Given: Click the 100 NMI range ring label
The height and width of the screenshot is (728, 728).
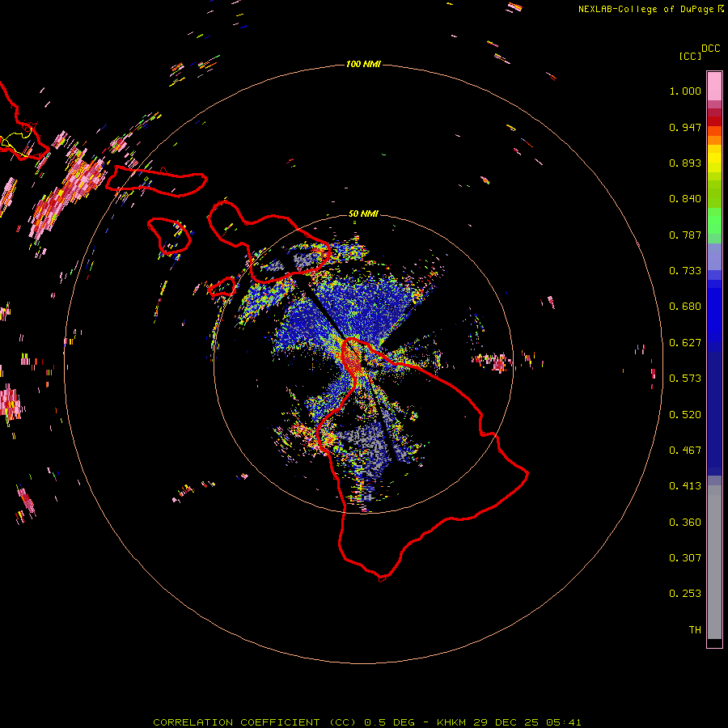Looking at the screenshot, I should 363,64.
